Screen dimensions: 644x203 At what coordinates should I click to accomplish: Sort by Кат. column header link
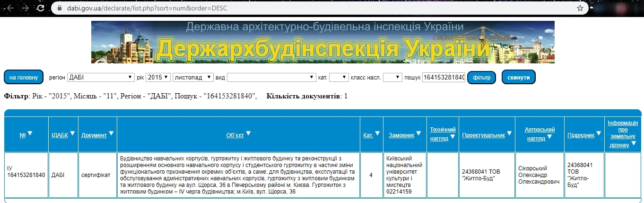point(368,135)
